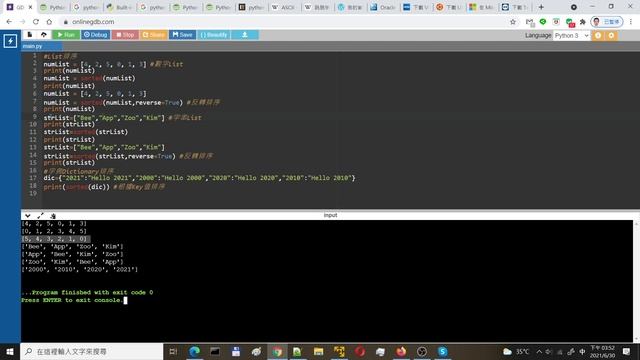Viewport: 640px width, 360px height.
Task: Format code using the Beautify button
Action: pos(213,35)
